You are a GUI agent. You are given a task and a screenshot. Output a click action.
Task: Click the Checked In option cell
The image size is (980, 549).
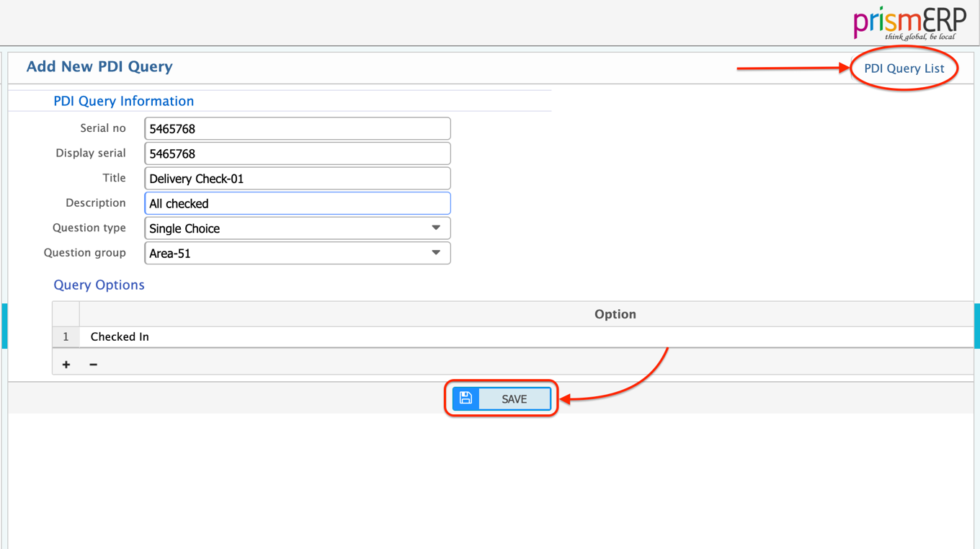point(120,336)
